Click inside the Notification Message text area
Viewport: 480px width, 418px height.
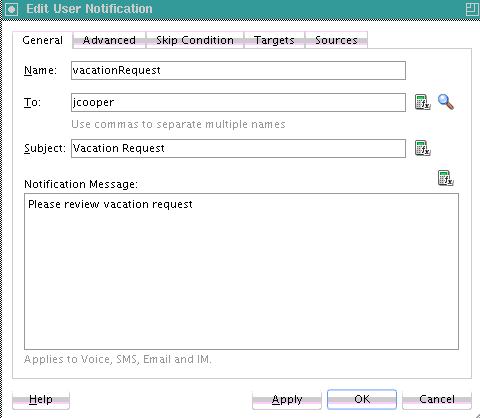click(241, 271)
